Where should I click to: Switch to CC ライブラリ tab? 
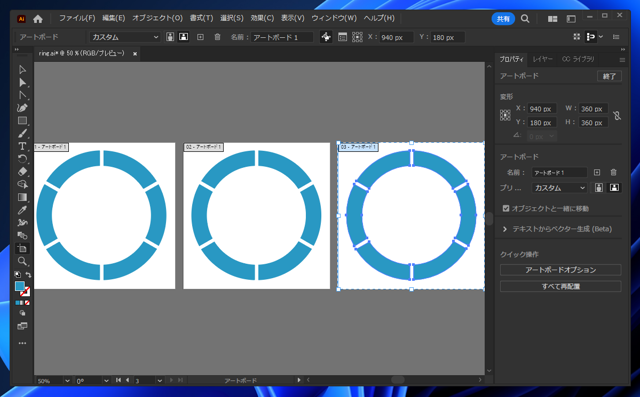pyautogui.click(x=578, y=59)
